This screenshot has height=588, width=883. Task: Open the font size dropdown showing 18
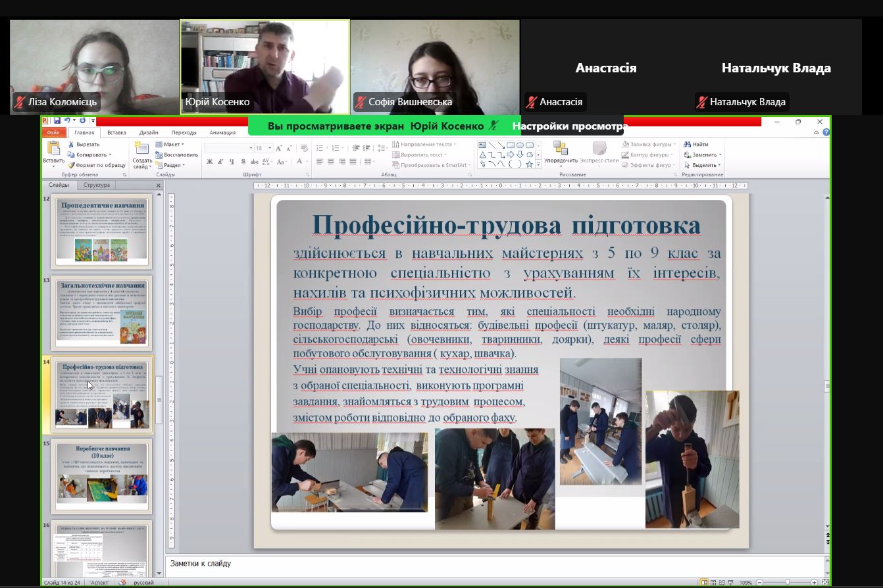pyautogui.click(x=269, y=148)
